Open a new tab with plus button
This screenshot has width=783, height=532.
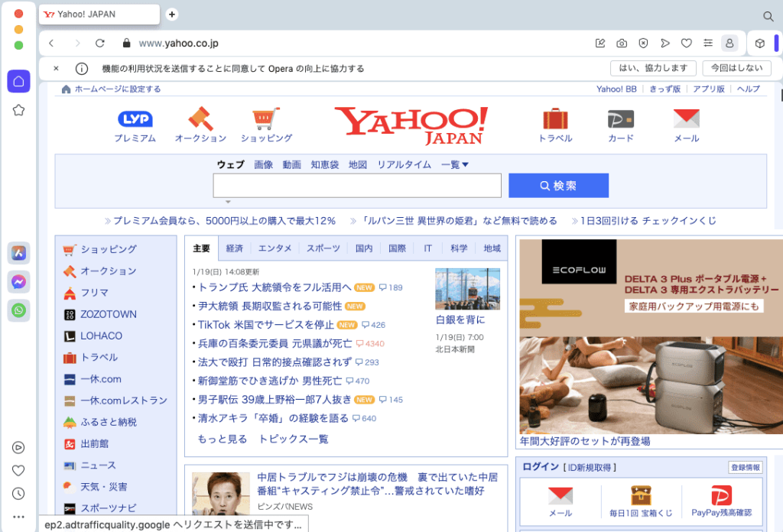172,15
